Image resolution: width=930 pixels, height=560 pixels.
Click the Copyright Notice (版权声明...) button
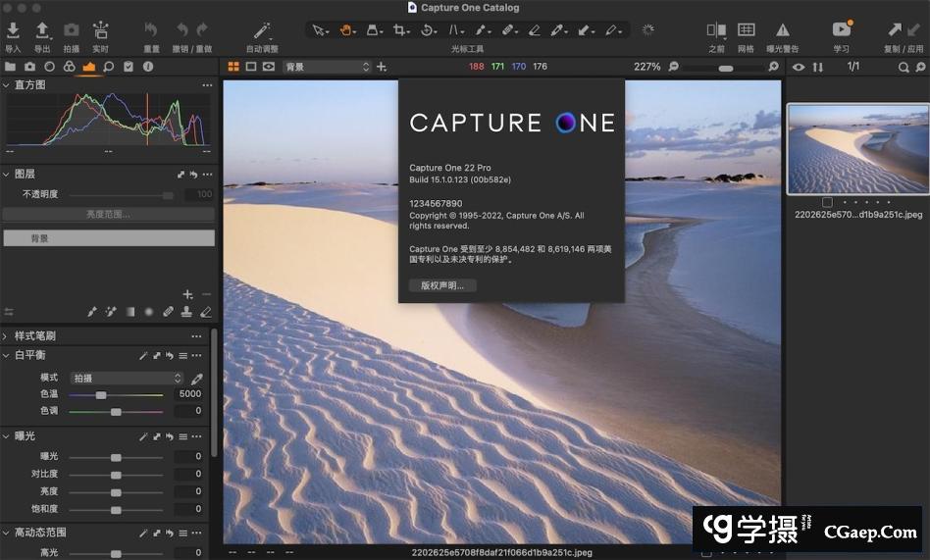tap(442, 285)
